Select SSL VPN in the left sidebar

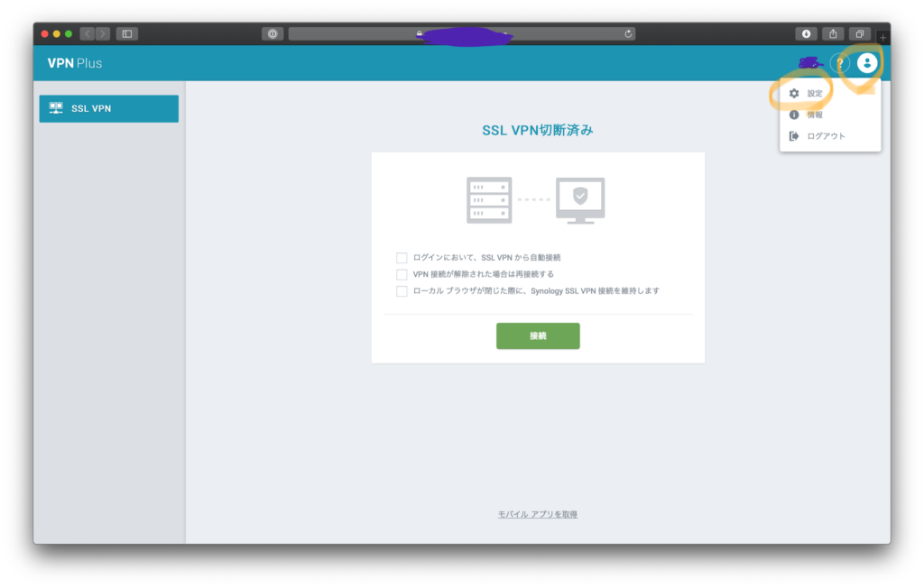[109, 109]
